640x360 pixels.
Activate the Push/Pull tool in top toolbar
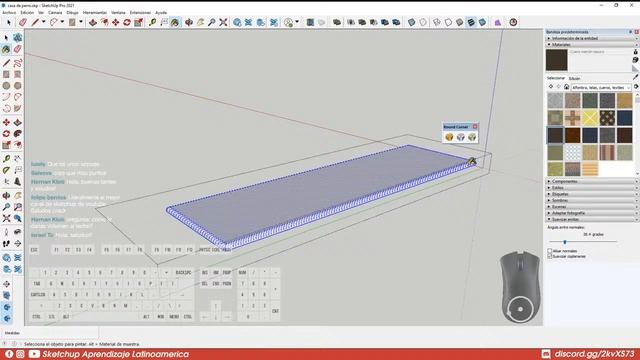93,22
